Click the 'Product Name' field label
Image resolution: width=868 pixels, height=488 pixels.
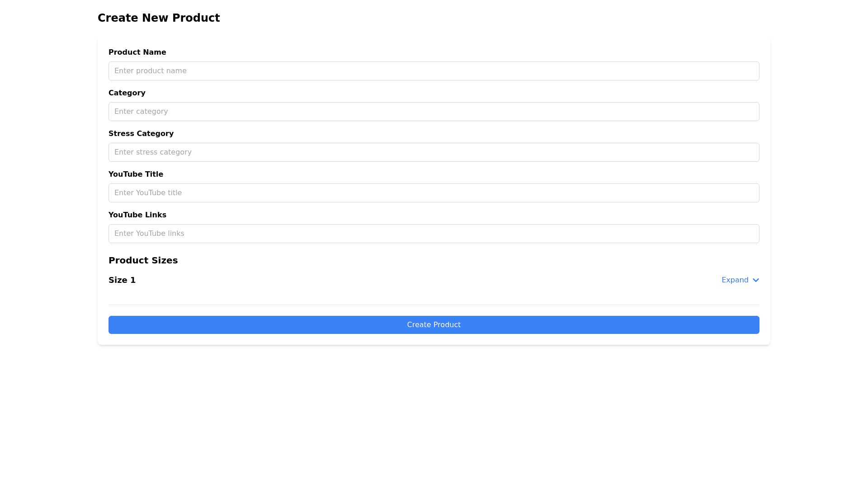(x=137, y=52)
